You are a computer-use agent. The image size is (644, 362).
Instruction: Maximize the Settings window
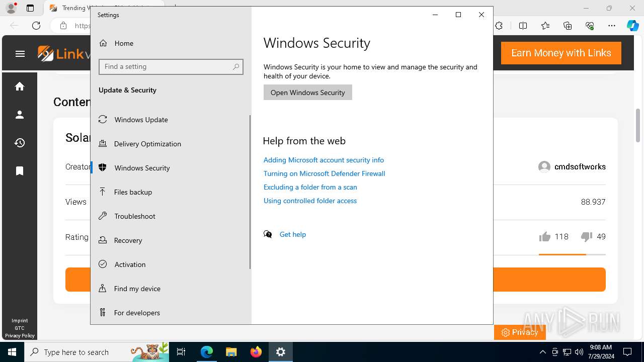[458, 15]
